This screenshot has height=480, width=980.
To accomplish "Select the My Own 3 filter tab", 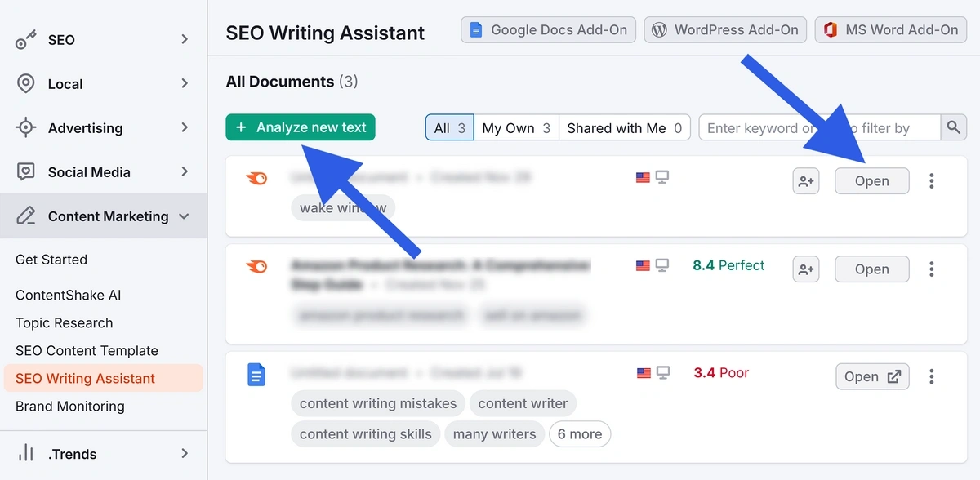I will 516,127.
